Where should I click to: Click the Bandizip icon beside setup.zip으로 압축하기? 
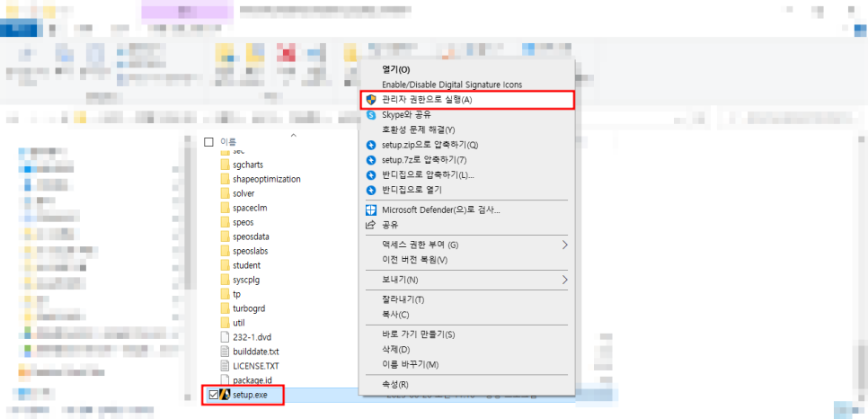coord(371,145)
